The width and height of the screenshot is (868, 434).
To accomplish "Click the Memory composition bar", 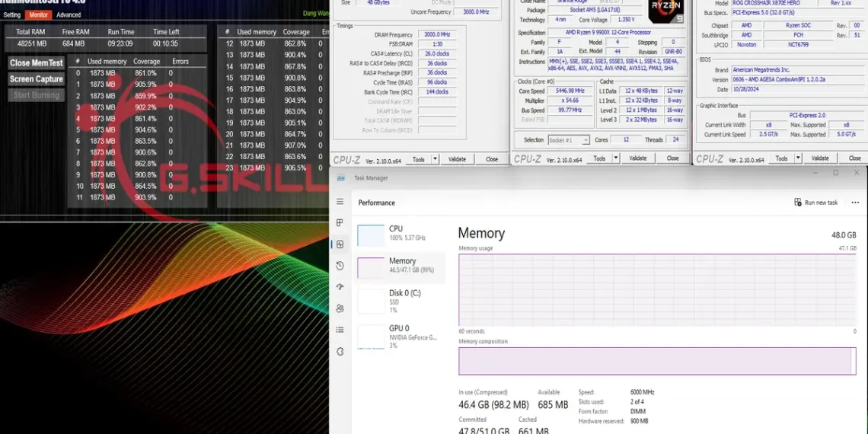I will pyautogui.click(x=657, y=361).
